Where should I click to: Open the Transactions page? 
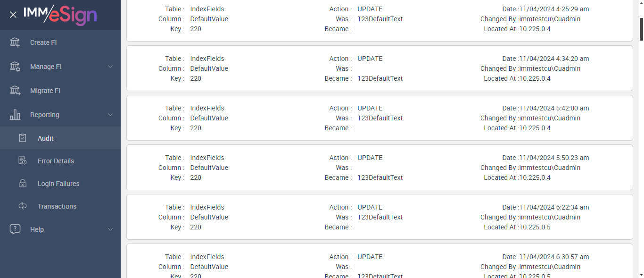click(x=57, y=206)
